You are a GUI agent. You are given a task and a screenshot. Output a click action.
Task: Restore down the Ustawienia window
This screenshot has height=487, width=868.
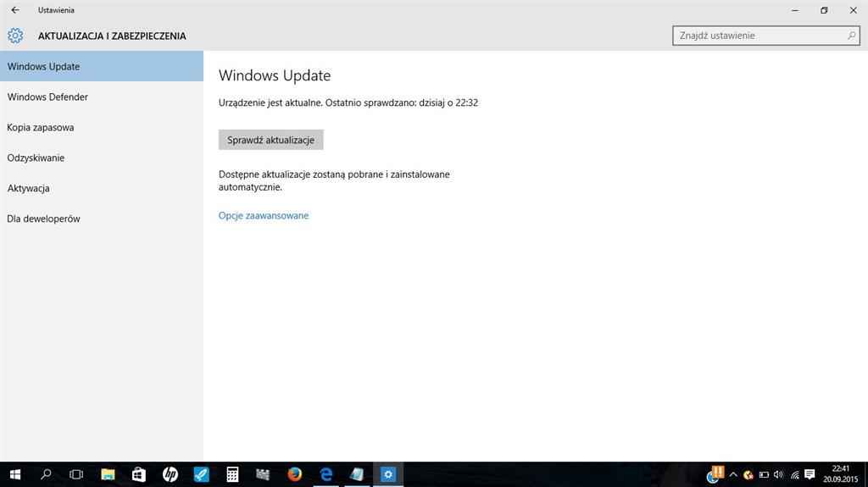(x=824, y=10)
